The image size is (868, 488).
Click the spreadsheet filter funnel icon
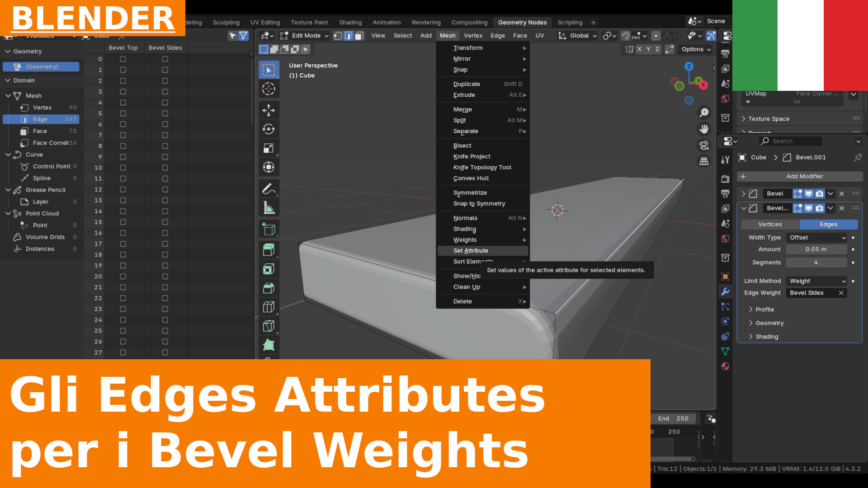click(243, 36)
